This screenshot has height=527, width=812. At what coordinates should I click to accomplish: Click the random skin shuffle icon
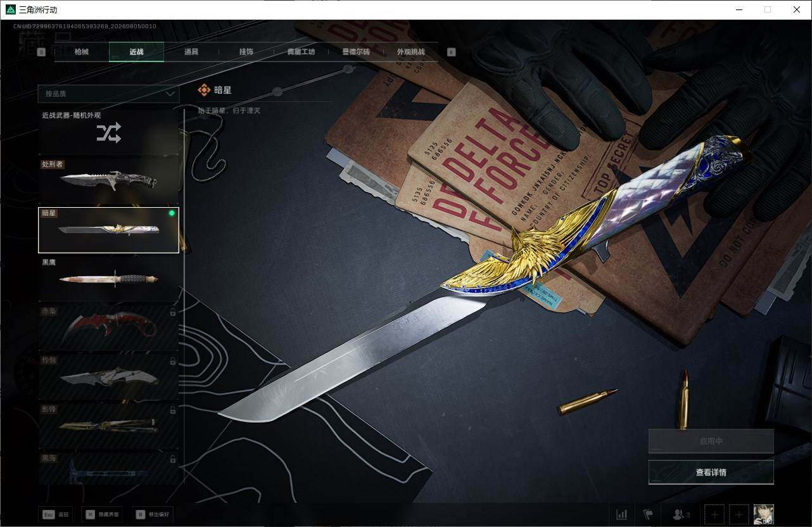tap(108, 133)
